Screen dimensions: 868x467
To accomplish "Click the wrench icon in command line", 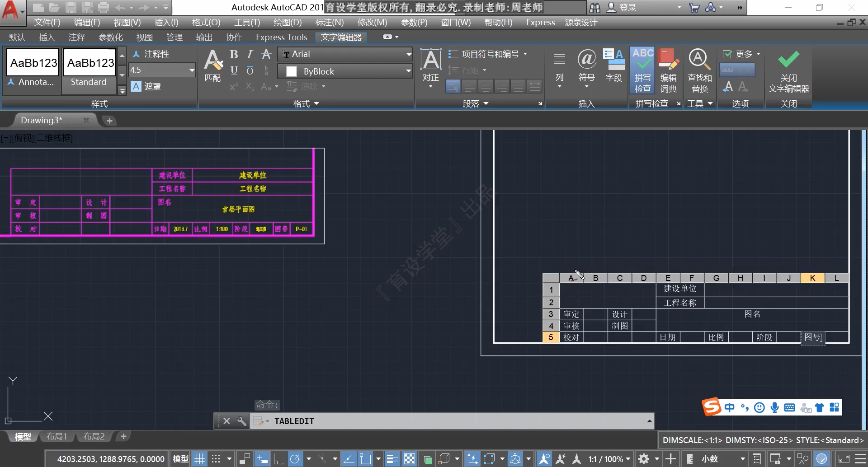I will [242, 421].
